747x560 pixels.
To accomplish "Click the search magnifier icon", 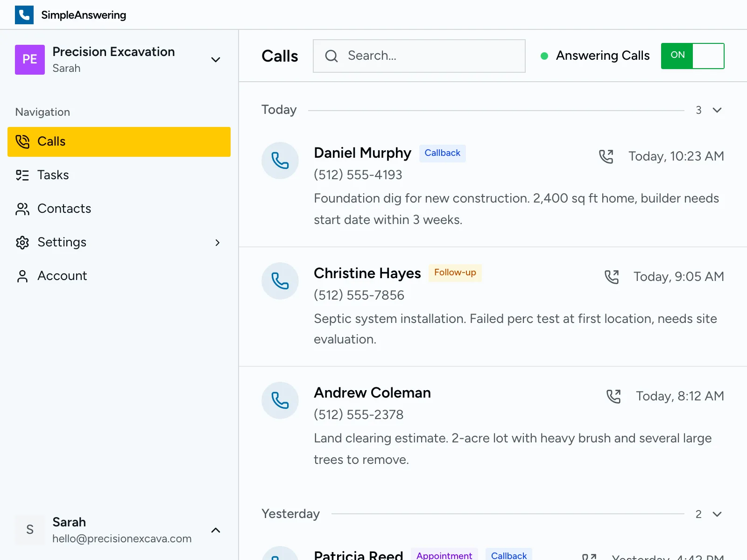I will 331,56.
